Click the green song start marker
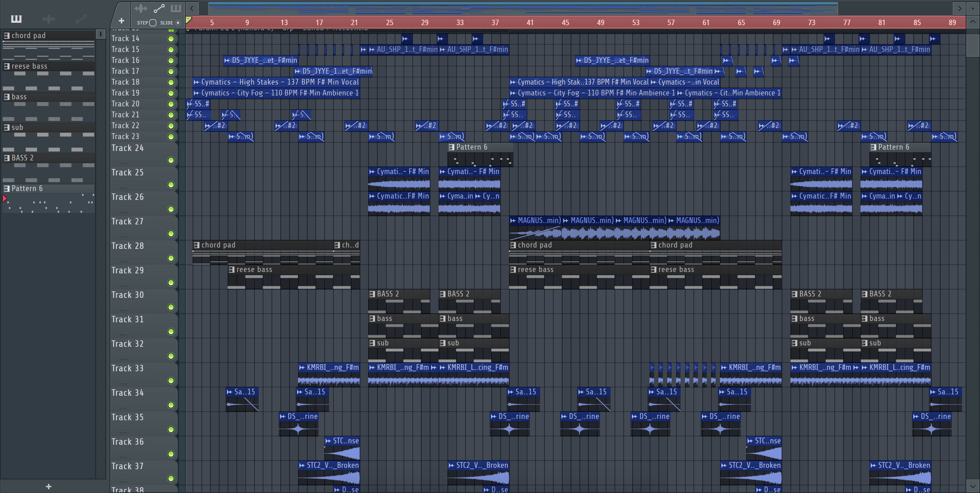 (188, 20)
